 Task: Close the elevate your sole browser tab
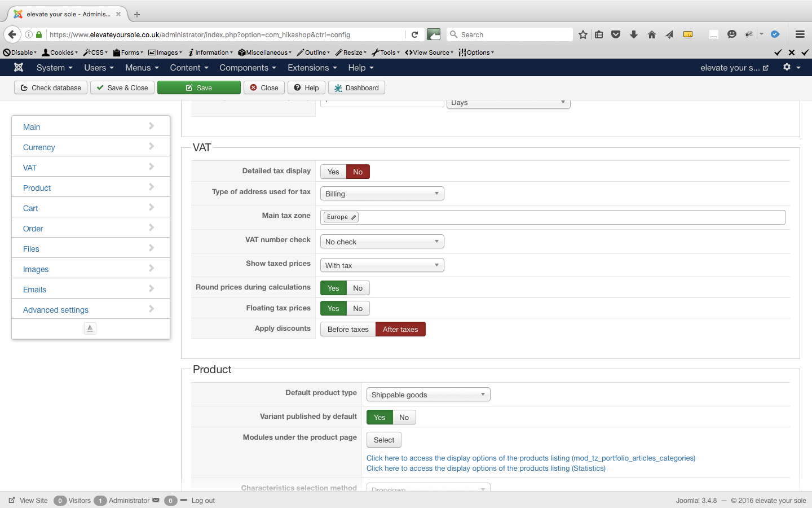[x=118, y=14]
